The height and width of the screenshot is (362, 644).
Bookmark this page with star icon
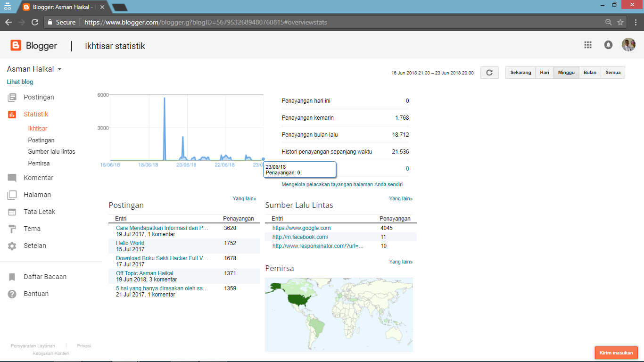point(620,22)
